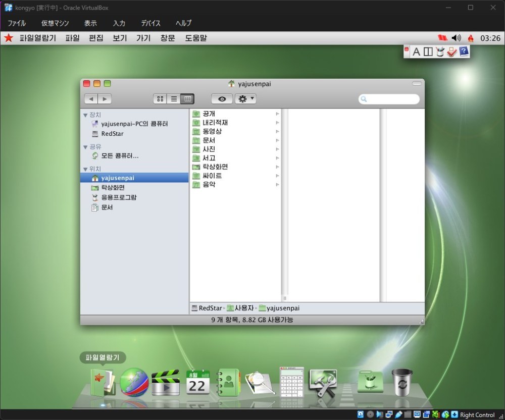Open VirtualBox デバイス menu

coord(150,23)
